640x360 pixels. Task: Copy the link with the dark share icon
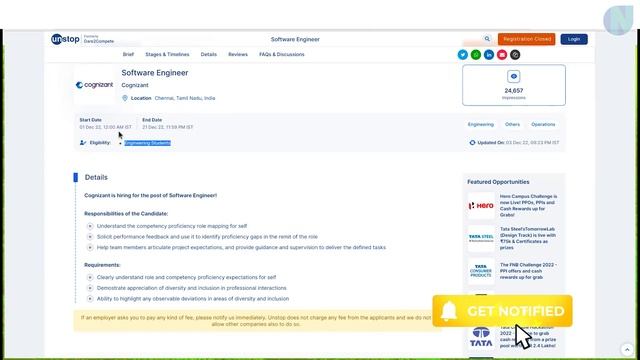coord(515,55)
